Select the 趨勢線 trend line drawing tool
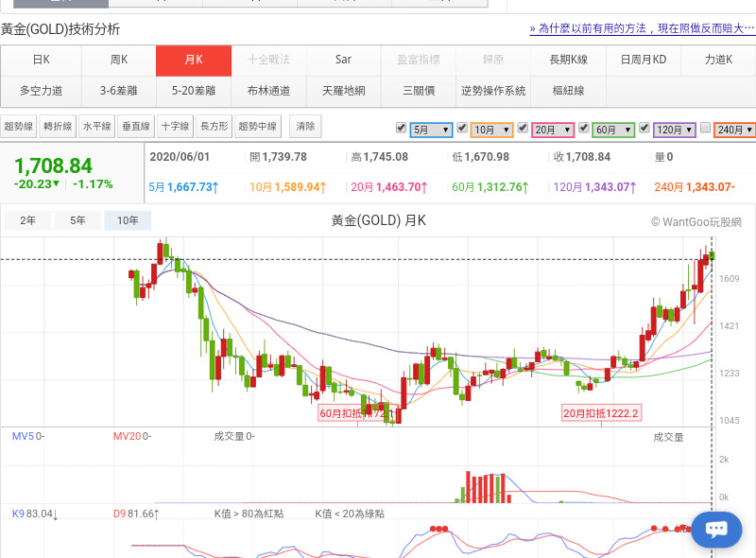 pyautogui.click(x=20, y=126)
